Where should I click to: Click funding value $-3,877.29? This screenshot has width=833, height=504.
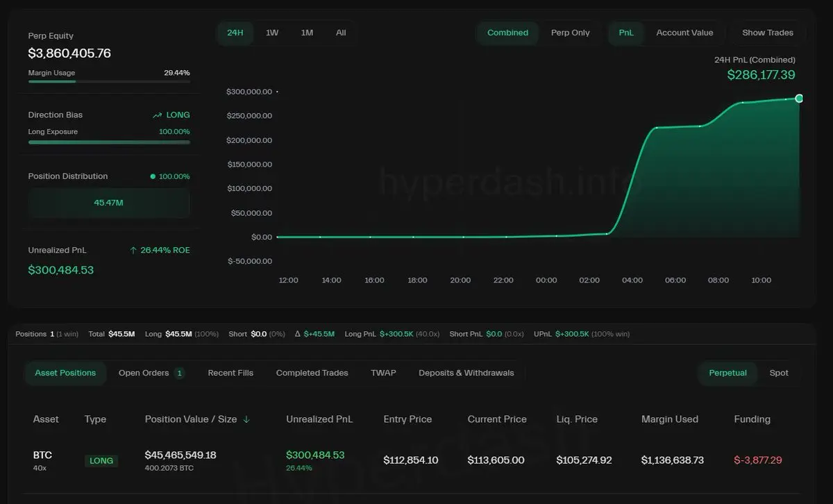[758, 460]
